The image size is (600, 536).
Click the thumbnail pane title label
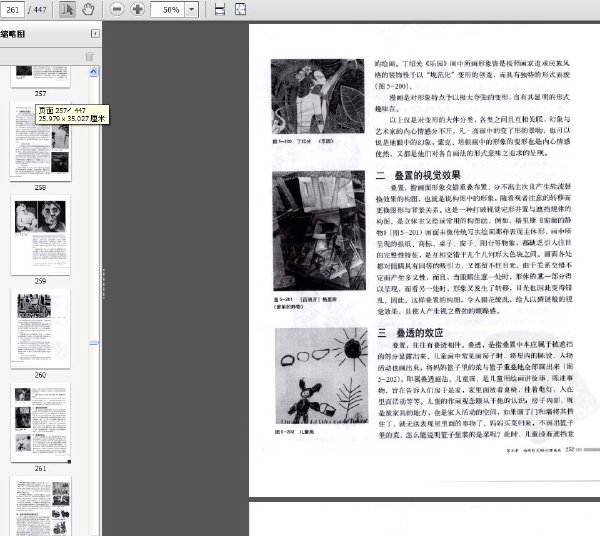point(13,34)
